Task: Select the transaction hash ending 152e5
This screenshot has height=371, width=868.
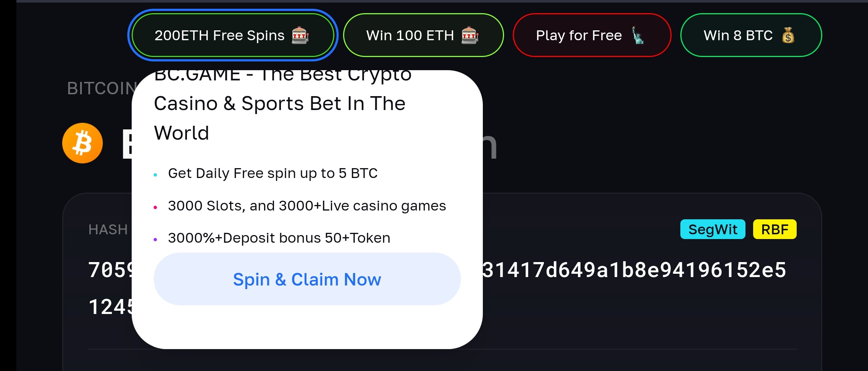Action: (x=634, y=270)
